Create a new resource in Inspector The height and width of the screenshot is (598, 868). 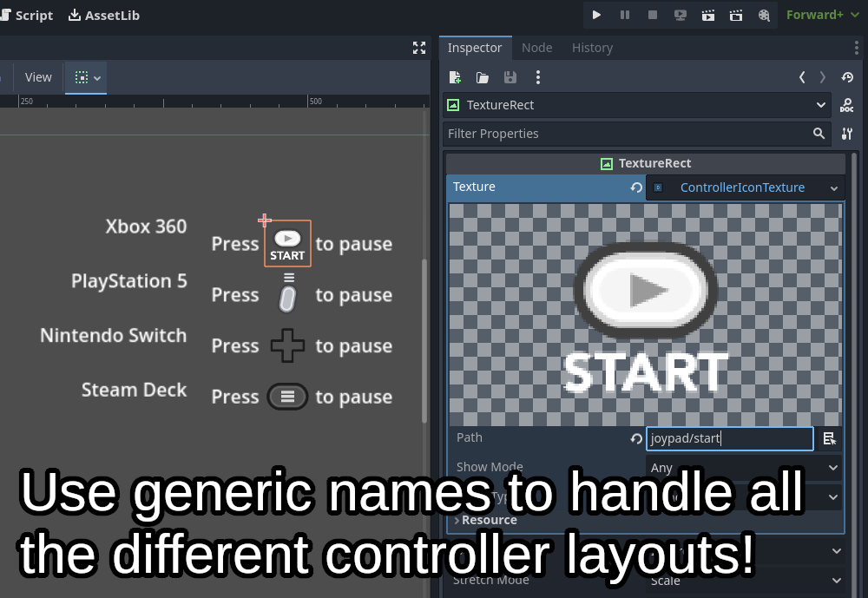point(455,77)
